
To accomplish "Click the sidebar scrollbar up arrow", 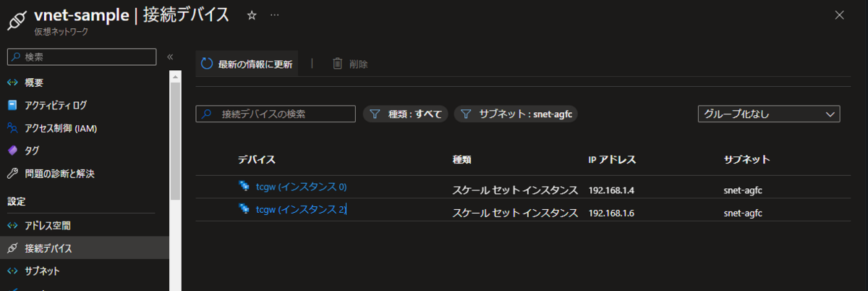I will click(x=175, y=75).
